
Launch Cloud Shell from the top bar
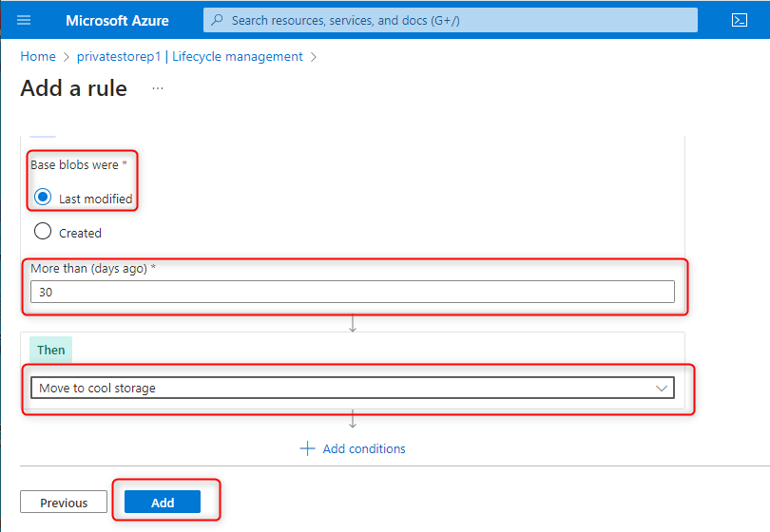[x=739, y=20]
